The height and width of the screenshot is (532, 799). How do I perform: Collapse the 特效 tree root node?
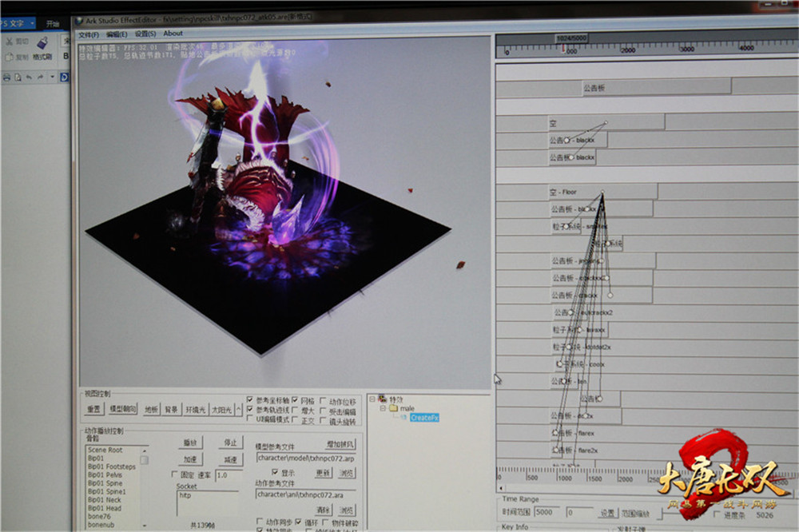(372, 399)
